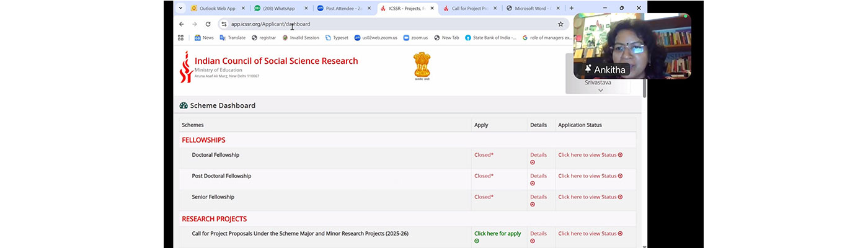Click the ICSSR red logo
Screen dimensions: 868x248
coord(185,67)
